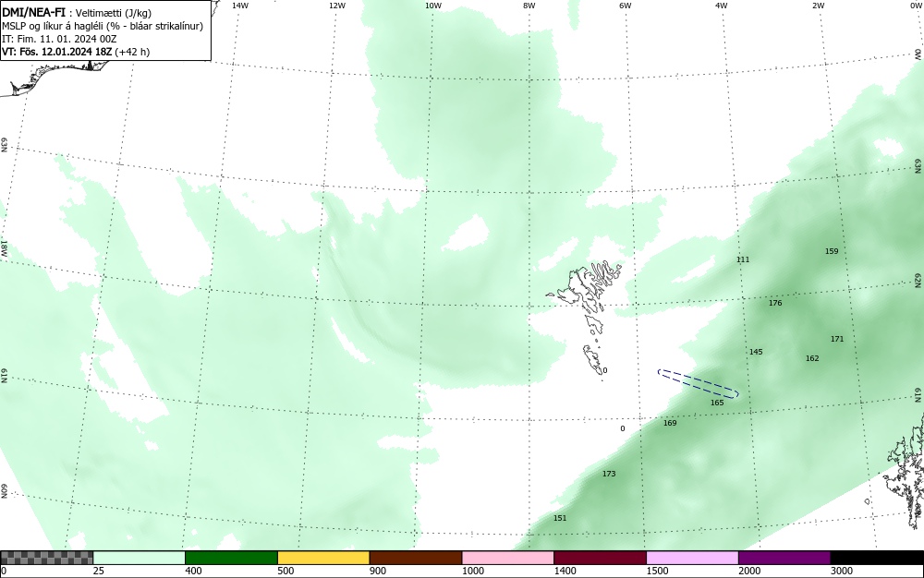The width and height of the screenshot is (924, 578).
Task: Click the legend scale value 900
Action: [378, 571]
